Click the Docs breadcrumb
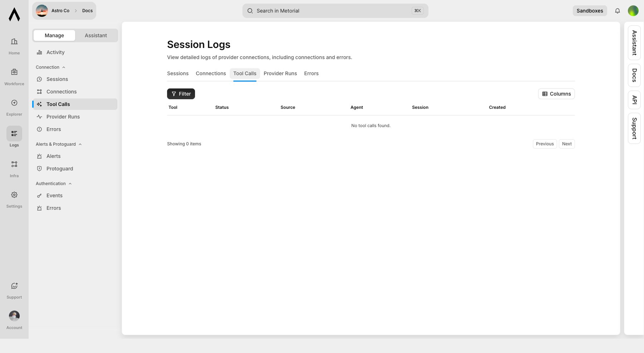This screenshot has height=353, width=644. point(87,11)
